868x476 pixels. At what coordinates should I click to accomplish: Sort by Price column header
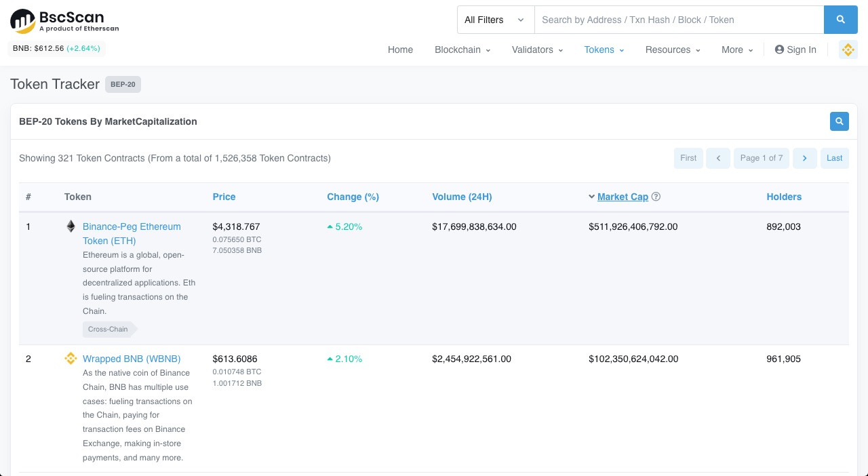[x=224, y=197]
